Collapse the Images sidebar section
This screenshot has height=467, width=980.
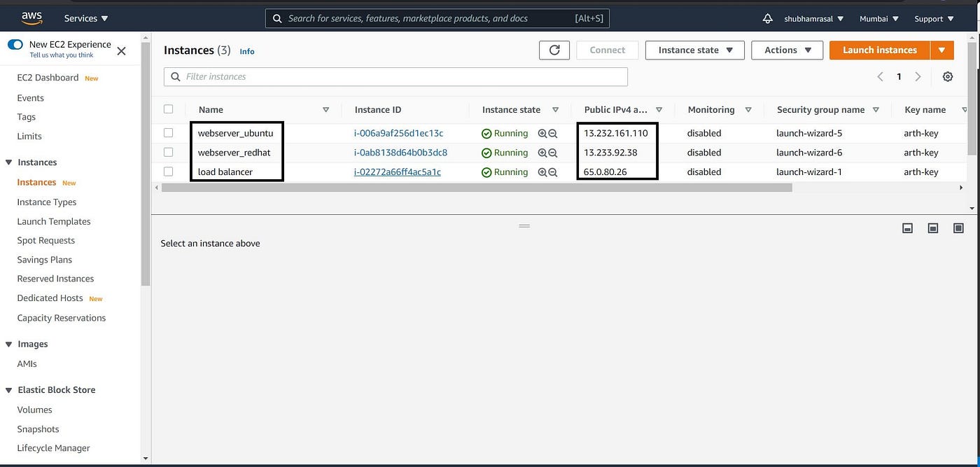[x=8, y=344]
